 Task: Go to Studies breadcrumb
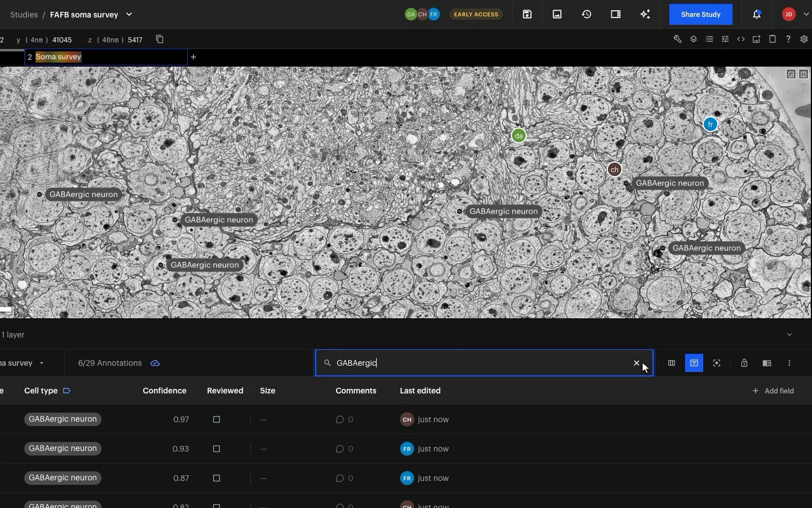click(x=24, y=15)
